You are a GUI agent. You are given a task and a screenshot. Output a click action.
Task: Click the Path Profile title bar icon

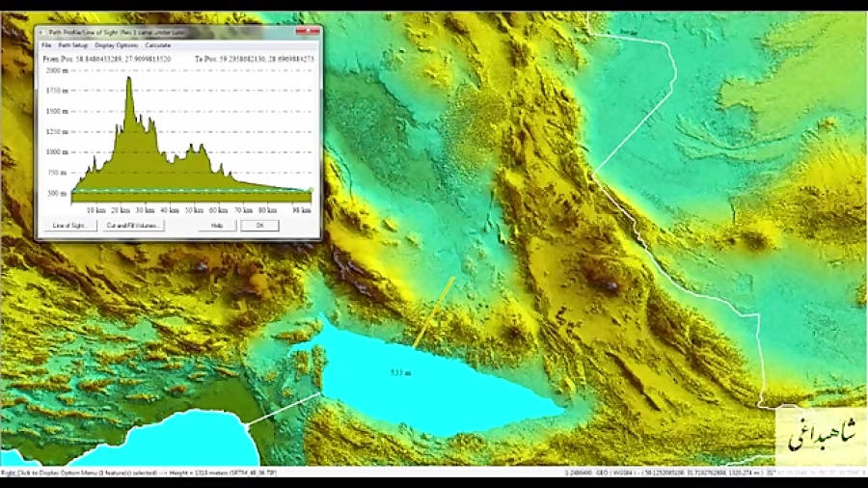(42, 33)
